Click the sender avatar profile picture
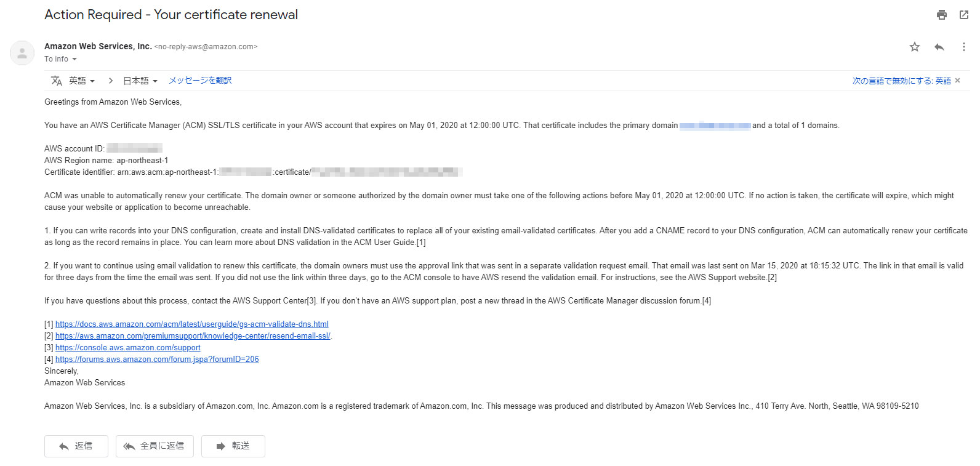980x466 pixels. pyautogui.click(x=22, y=53)
